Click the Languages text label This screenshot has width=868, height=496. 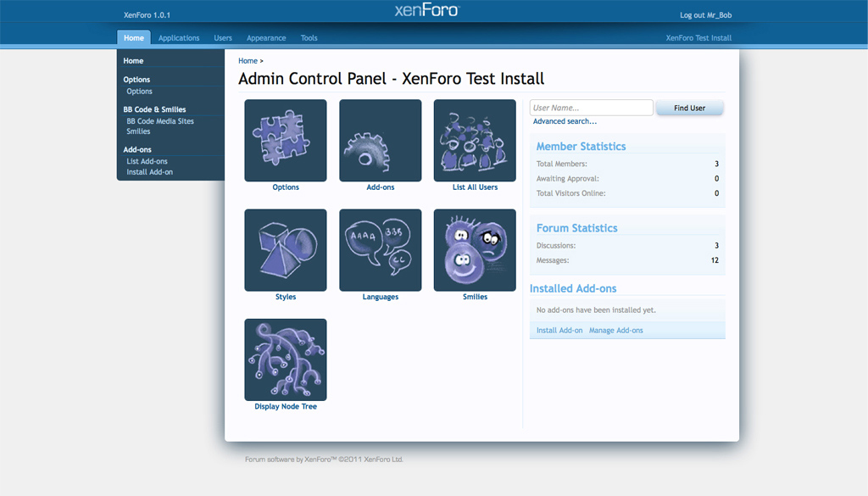pyautogui.click(x=381, y=298)
